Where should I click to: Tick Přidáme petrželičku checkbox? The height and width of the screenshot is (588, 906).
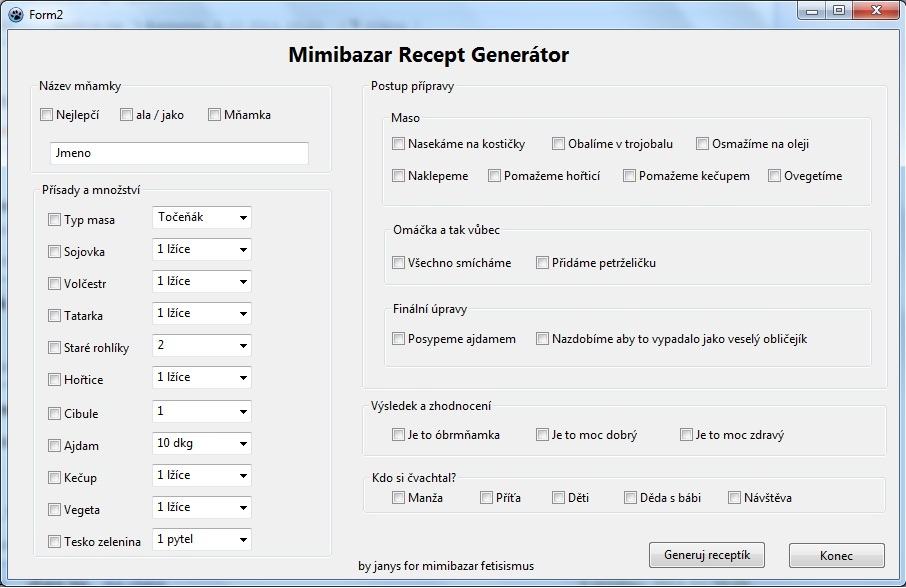tap(543, 263)
